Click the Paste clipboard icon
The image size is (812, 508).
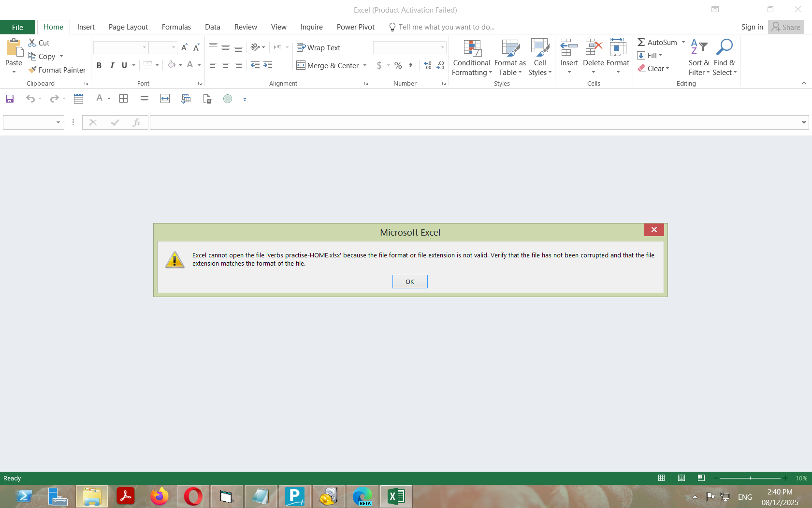(x=14, y=48)
